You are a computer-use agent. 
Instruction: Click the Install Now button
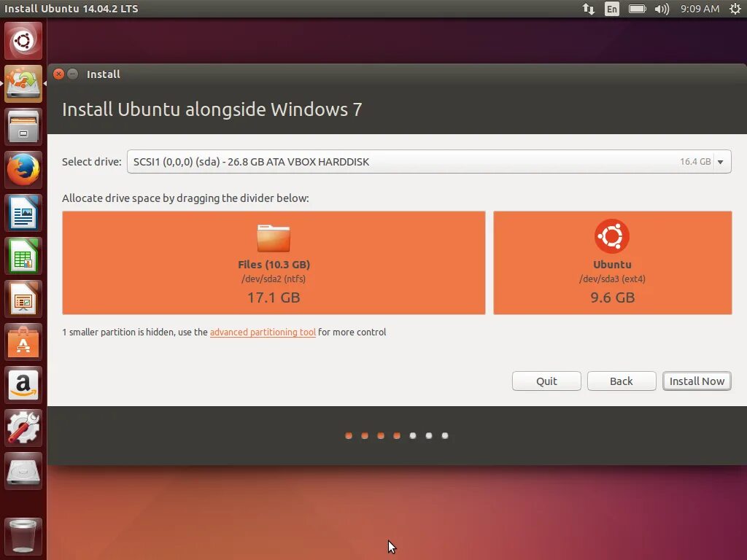[x=697, y=381]
